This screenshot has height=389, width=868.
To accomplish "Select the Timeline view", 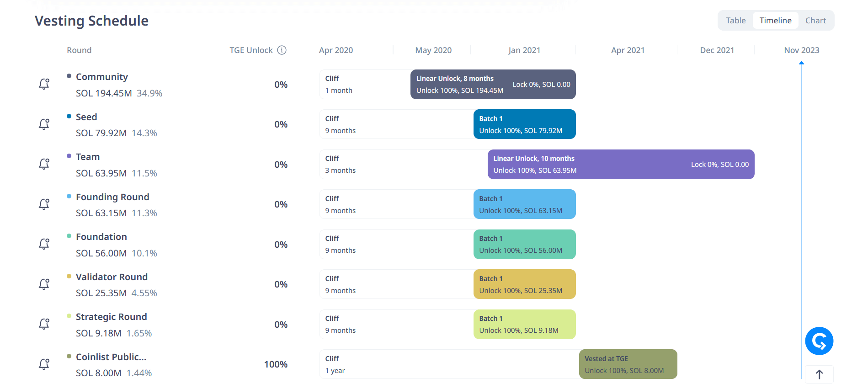I will (x=775, y=20).
